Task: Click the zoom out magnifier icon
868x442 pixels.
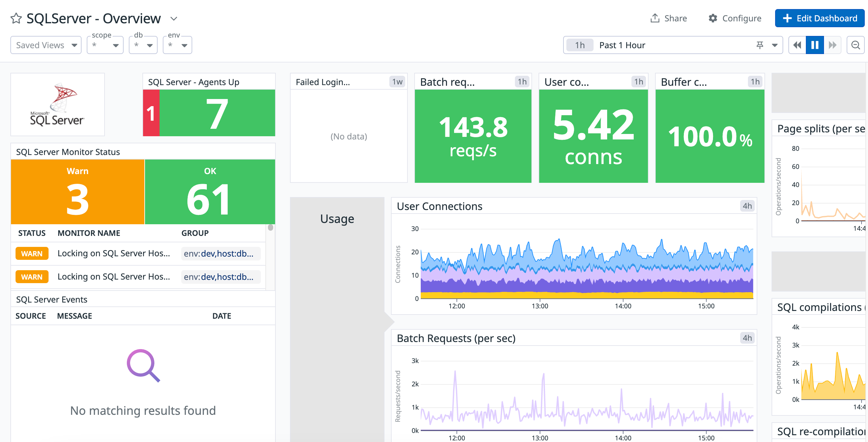Action: point(855,45)
